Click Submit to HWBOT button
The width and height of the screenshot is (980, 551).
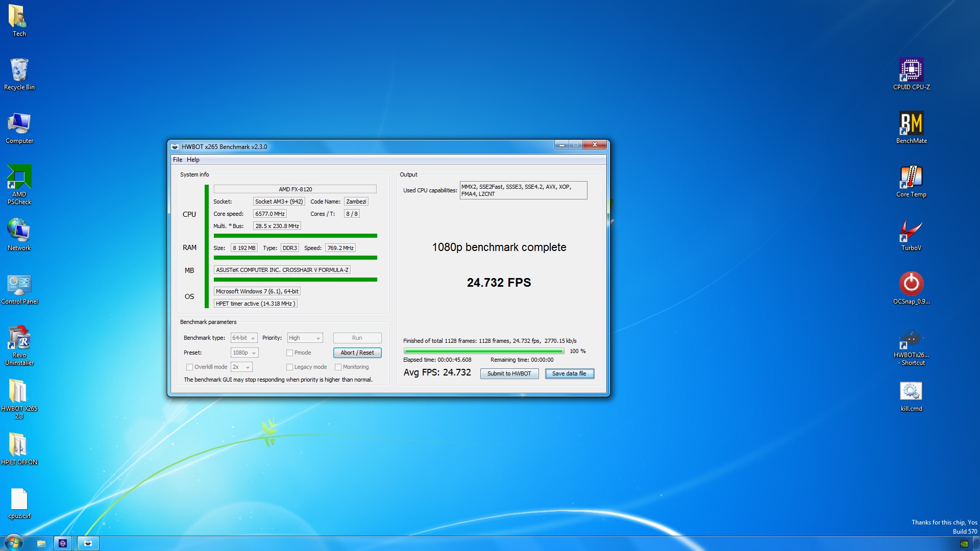coord(509,373)
